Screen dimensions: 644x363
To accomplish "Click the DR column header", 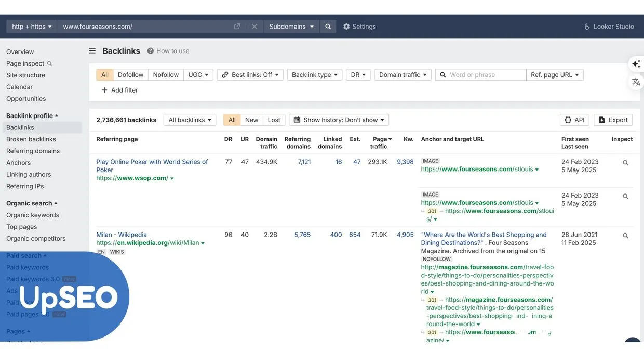I will pos(229,139).
